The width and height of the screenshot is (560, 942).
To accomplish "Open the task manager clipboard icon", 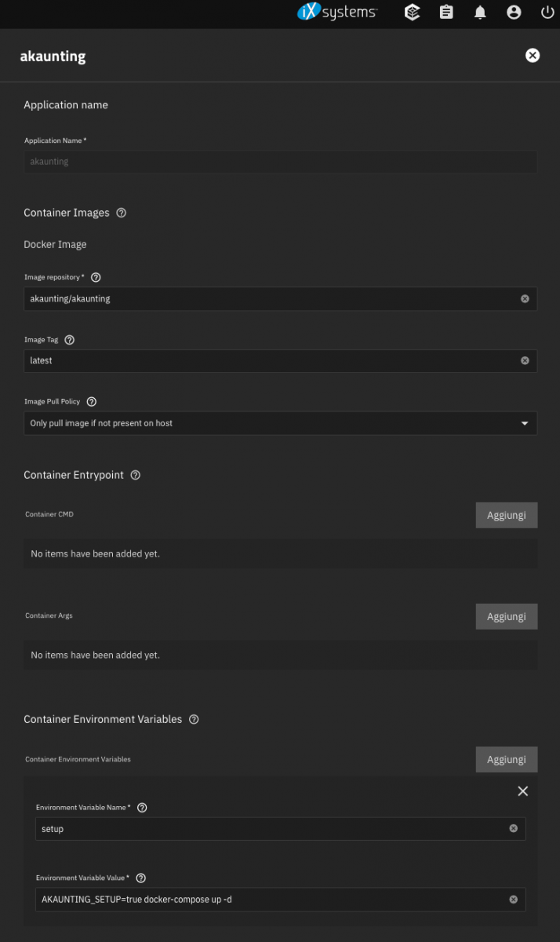I will (x=446, y=13).
